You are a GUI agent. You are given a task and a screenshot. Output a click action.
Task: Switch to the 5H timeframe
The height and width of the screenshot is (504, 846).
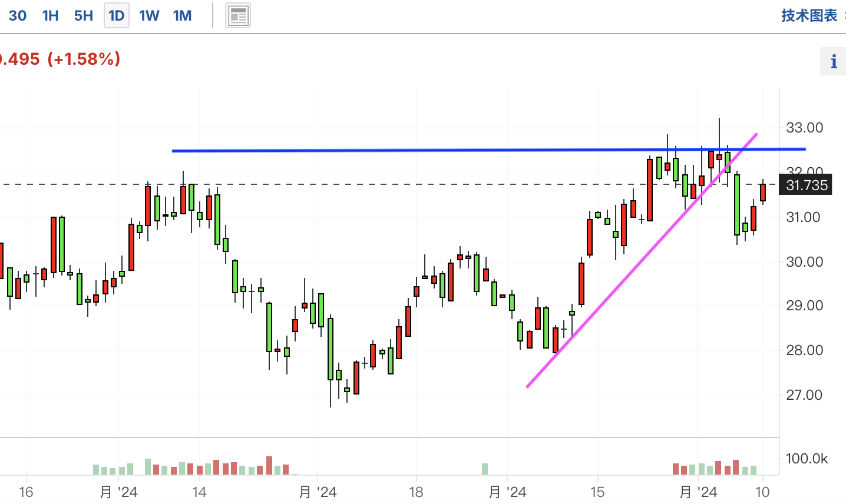pos(84,16)
